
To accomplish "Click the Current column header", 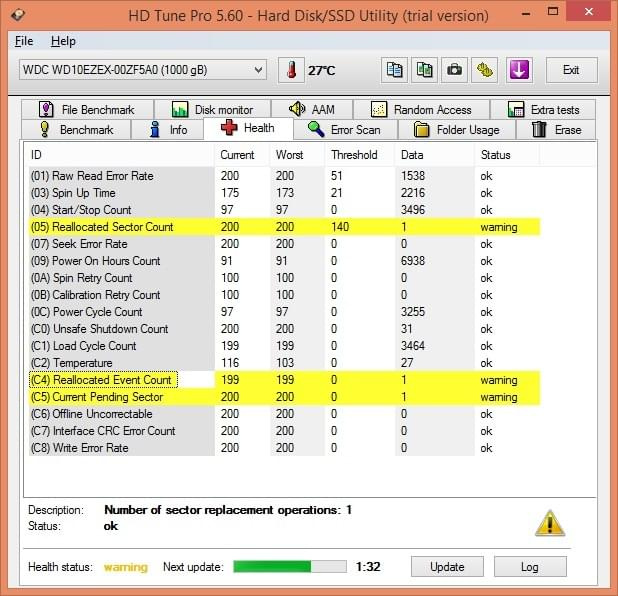I will pos(242,155).
